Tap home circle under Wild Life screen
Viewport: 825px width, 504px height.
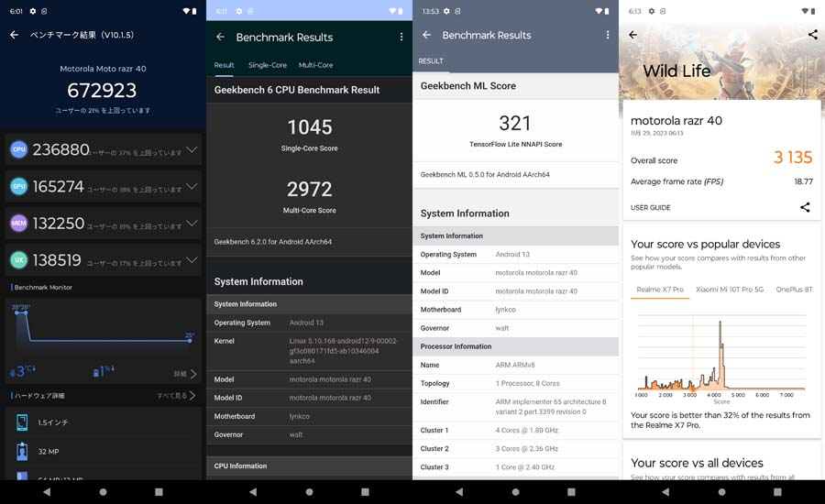pos(722,492)
